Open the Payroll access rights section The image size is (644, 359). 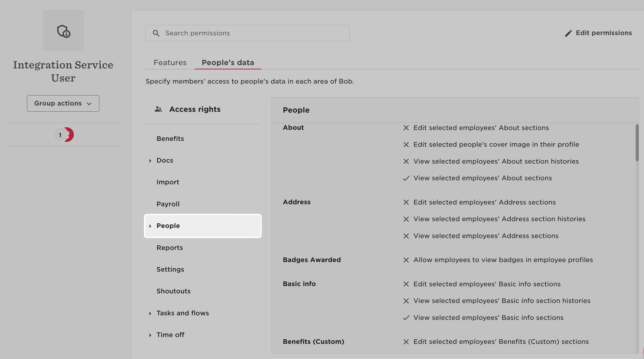[x=168, y=204]
